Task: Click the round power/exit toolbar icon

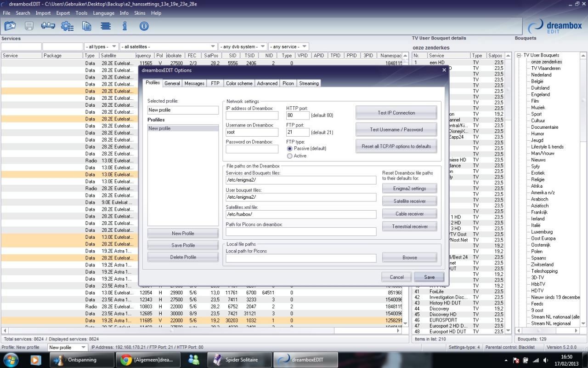Action: [x=144, y=26]
